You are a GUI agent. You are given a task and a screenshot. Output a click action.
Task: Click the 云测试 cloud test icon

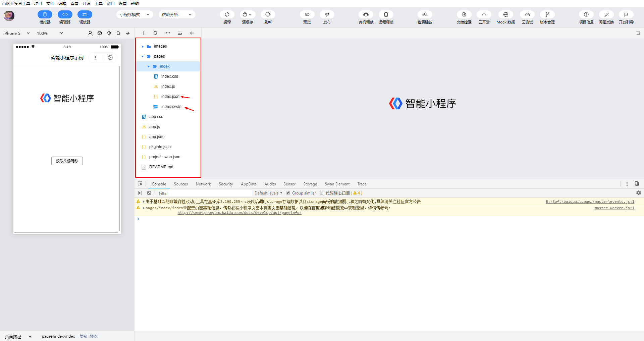click(x=527, y=14)
